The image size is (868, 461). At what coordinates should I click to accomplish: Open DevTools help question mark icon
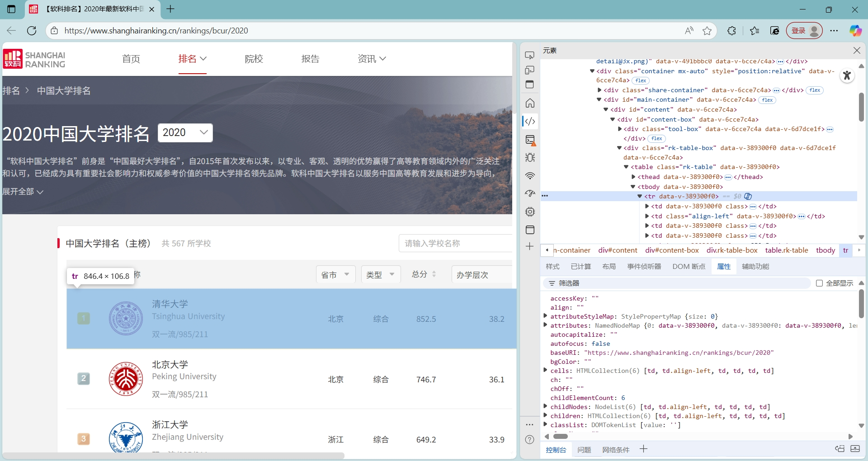pyautogui.click(x=530, y=439)
